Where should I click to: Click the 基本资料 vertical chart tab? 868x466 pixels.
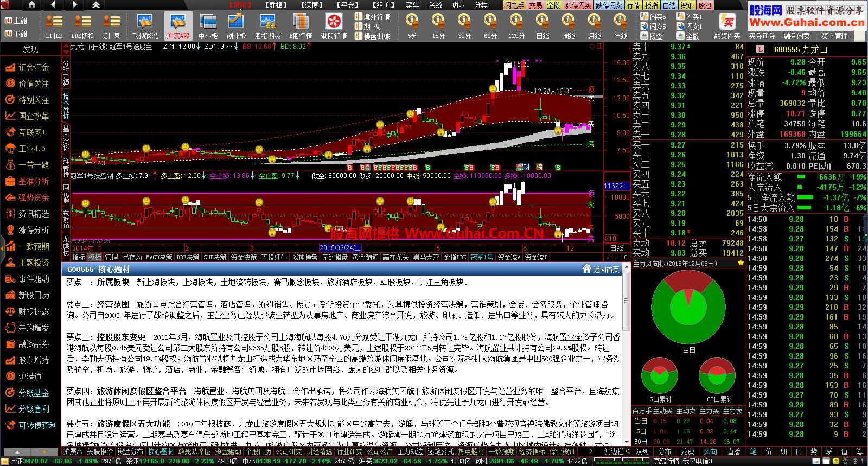66,137
